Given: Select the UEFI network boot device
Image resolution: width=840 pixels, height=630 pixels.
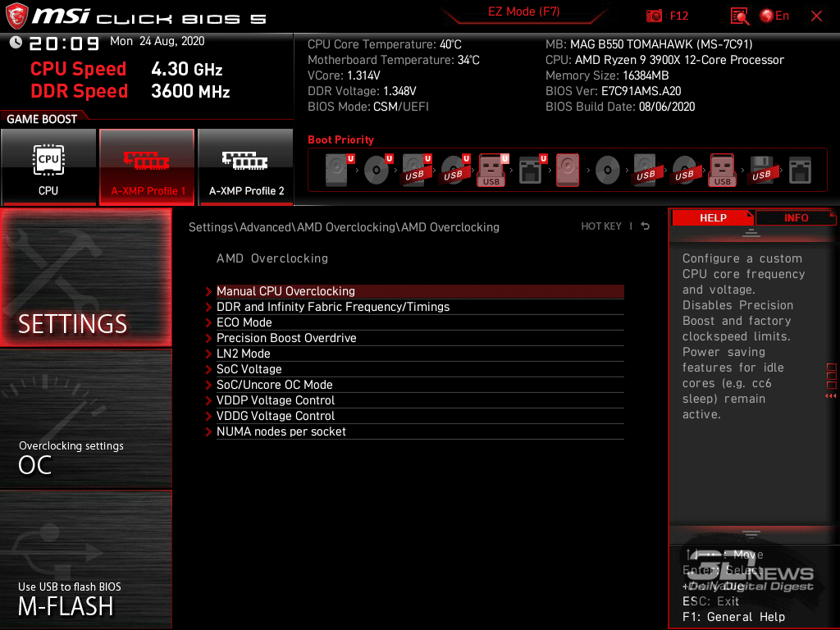Looking at the screenshot, I should point(532,170).
